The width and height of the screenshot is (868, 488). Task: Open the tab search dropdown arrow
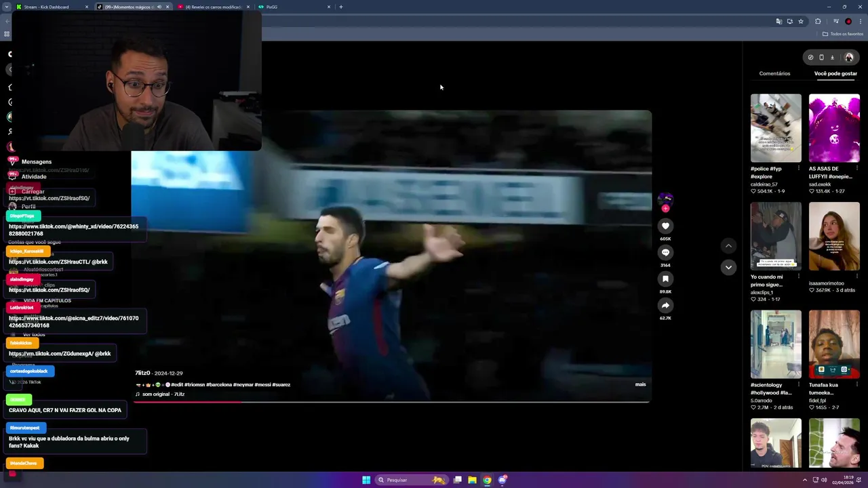coord(7,7)
